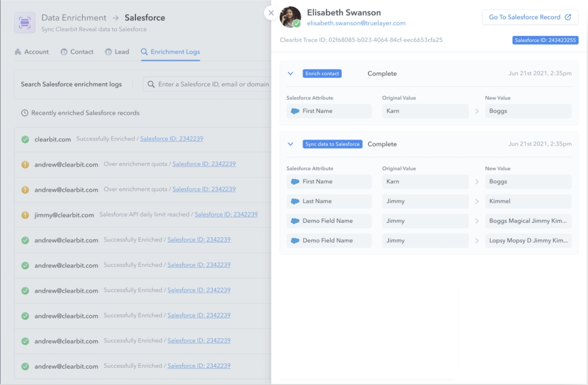Click warning icon on jimmy@clearbit.com row
This screenshot has height=385, width=588.
(x=25, y=215)
